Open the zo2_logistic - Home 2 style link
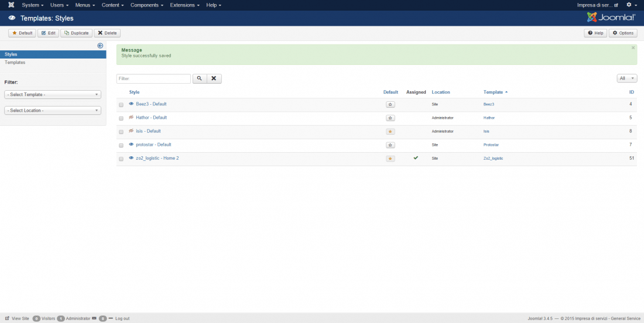This screenshot has width=644, height=323. tap(157, 158)
